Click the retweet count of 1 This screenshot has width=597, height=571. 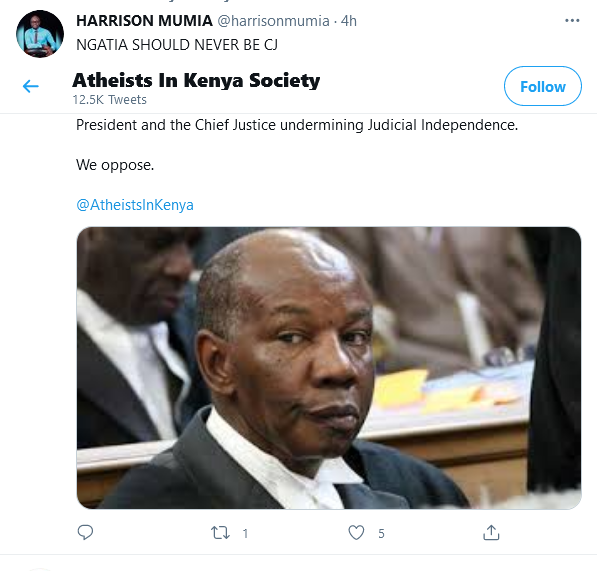pos(246,533)
